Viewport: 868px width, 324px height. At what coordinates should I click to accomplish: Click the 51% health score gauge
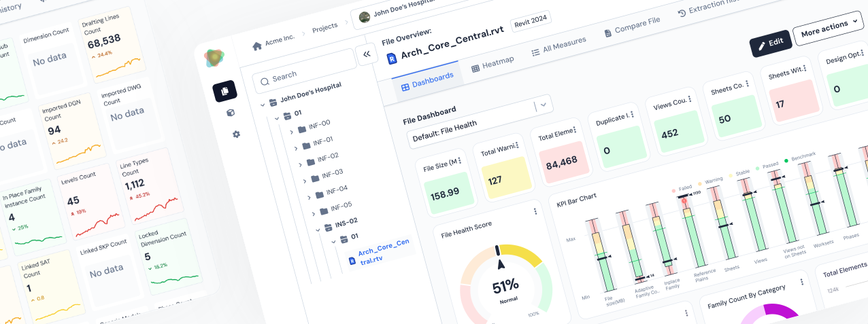(505, 286)
